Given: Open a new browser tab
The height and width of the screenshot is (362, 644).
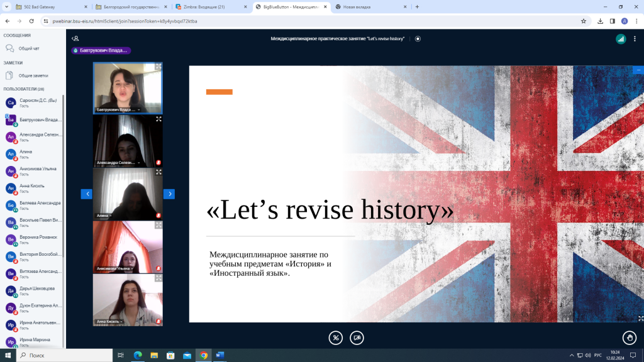Looking at the screenshot, I should pyautogui.click(x=418, y=7).
